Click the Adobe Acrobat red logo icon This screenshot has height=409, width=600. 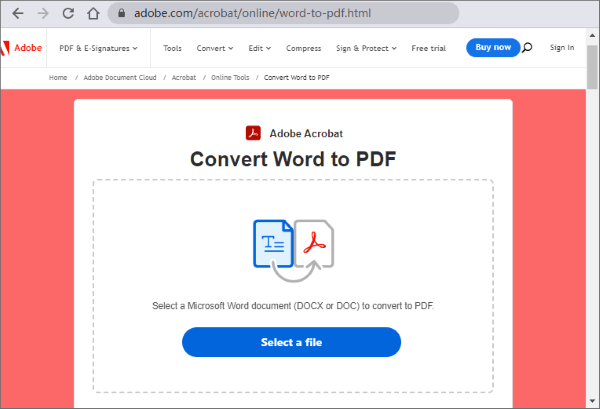(x=253, y=133)
